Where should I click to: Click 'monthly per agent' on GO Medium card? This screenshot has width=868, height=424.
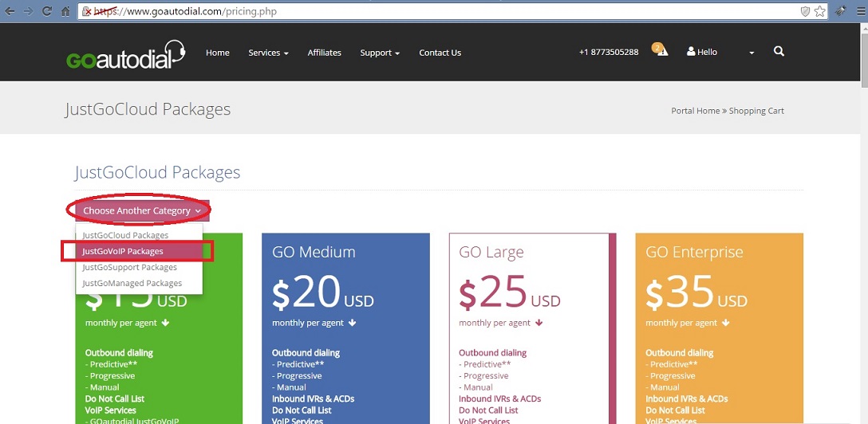coord(308,323)
